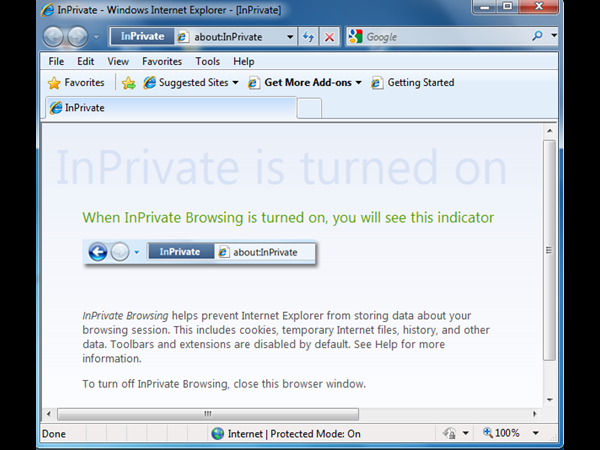This screenshot has width=600, height=450.
Task: Close the InPrivate browser window
Action: coord(538,7)
